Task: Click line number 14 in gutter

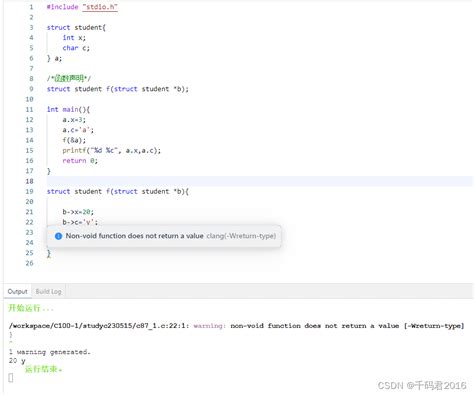Action: point(29,140)
